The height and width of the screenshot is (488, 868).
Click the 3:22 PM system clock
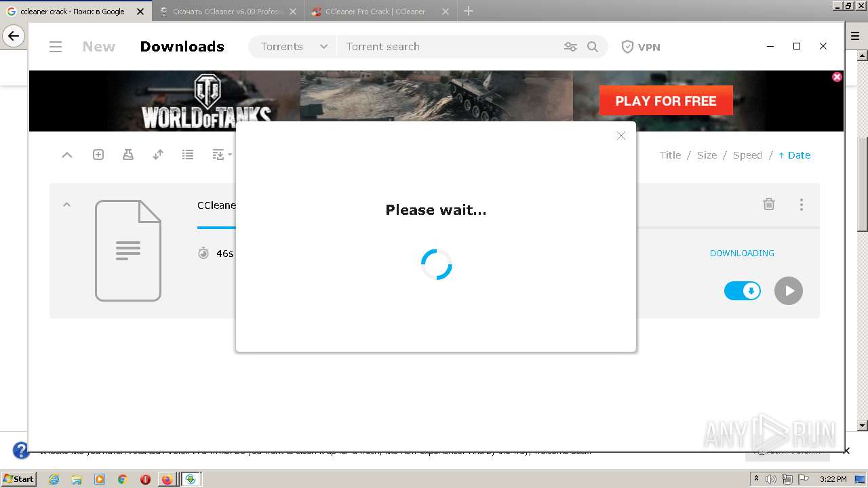click(833, 479)
